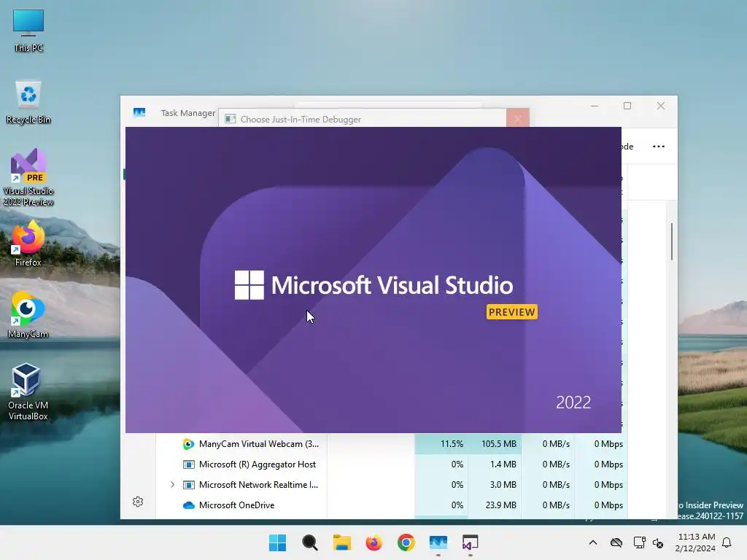Click ManyCam memory value 105.5 MB
This screenshot has height=560, width=747.
point(499,444)
